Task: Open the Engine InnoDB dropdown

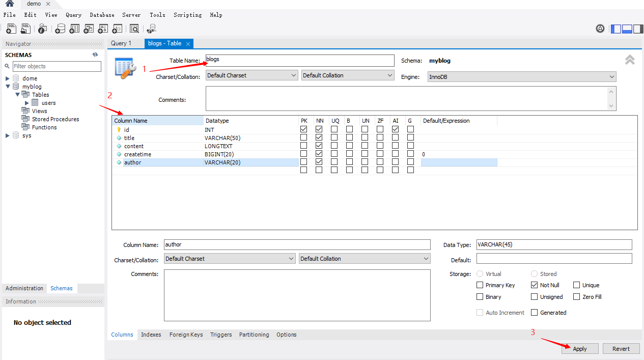Action: point(521,77)
